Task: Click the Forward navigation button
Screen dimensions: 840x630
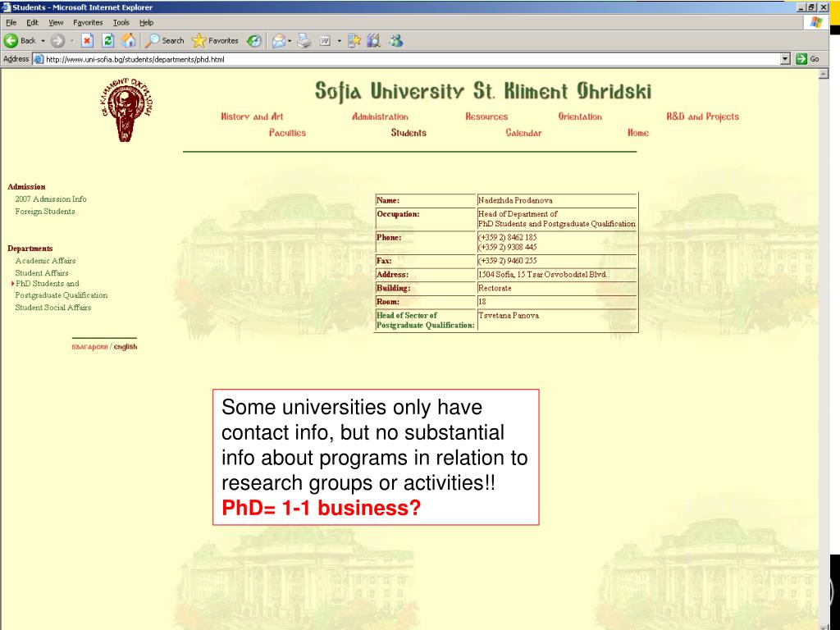Action: [57, 41]
